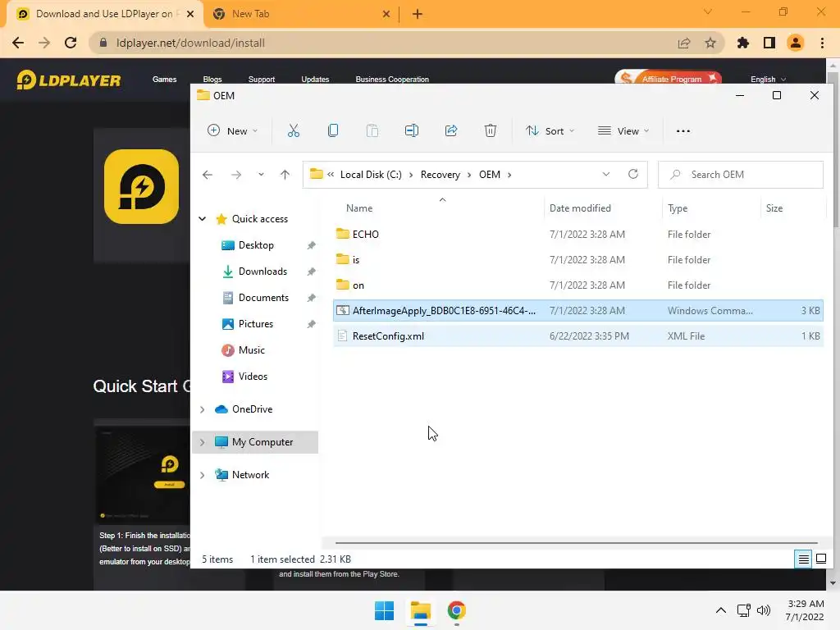Select Documents in Quick access

pyautogui.click(x=263, y=298)
